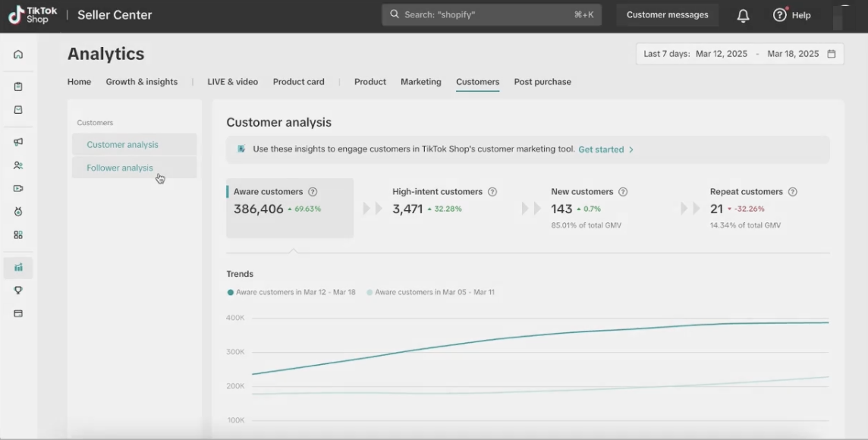Toggle the Mar 12 - Mar 18 legend series

tap(291, 292)
